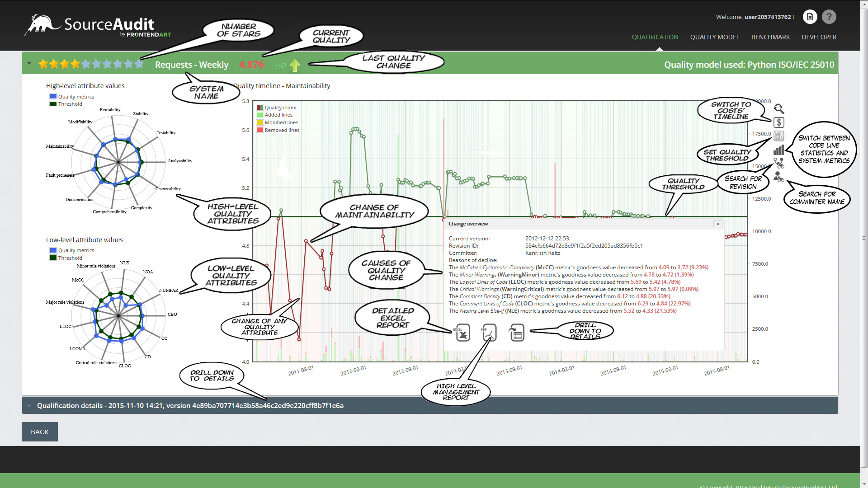Expand the Qualification details section
This screenshot has width=868, height=488.
29,405
